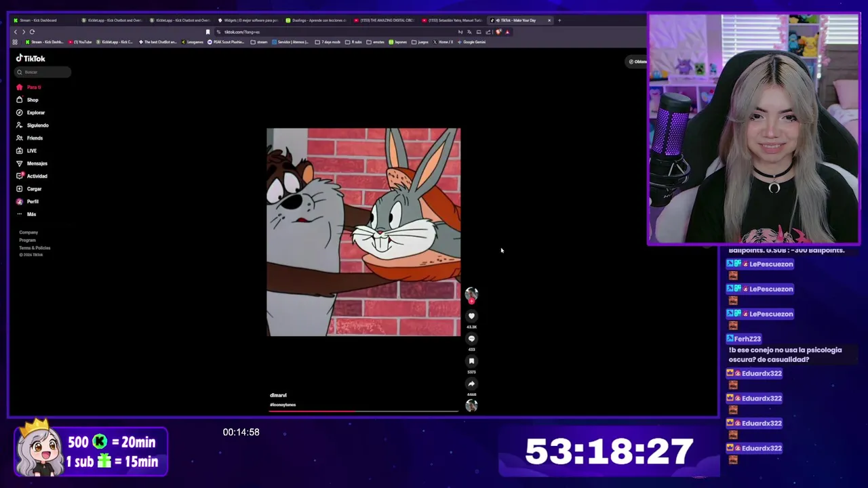The image size is (868, 488).
Task: Open the R subs bookmarks folder
Action: coord(353,42)
